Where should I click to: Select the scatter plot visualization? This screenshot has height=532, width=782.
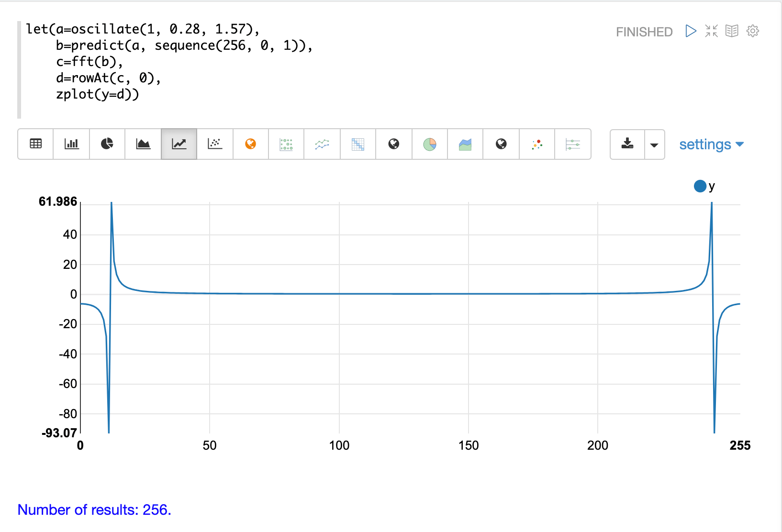coord(214,144)
